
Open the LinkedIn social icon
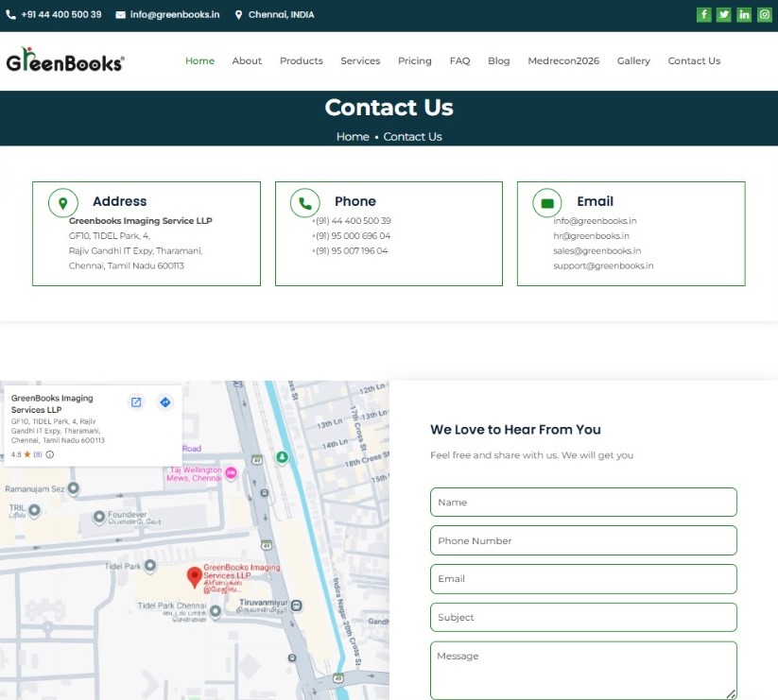click(x=744, y=14)
